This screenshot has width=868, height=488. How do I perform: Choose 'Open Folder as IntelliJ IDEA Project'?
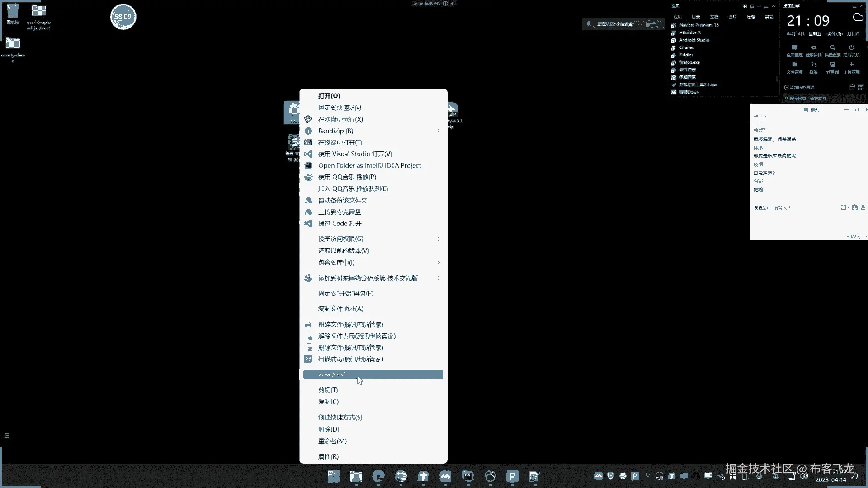[x=369, y=166]
